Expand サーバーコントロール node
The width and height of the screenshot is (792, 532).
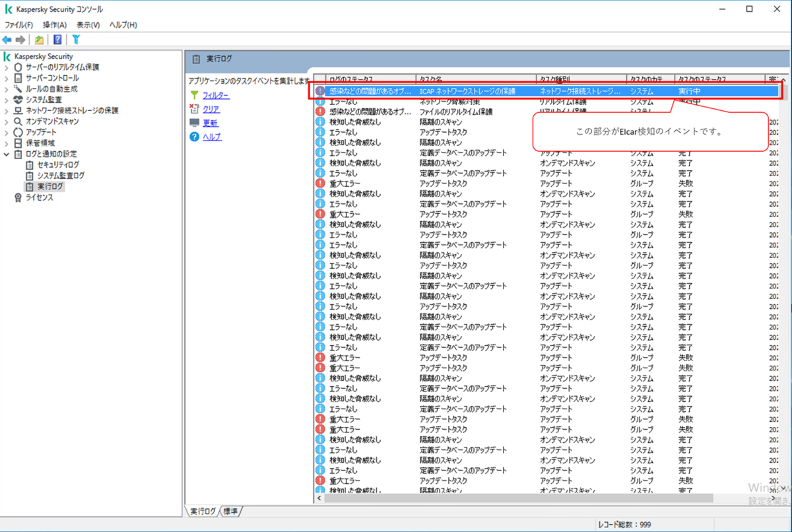[7, 78]
